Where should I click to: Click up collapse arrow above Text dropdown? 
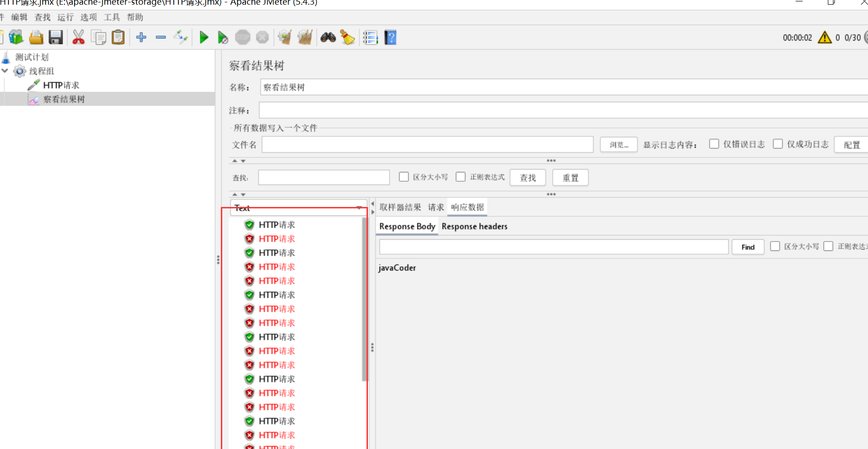click(235, 194)
